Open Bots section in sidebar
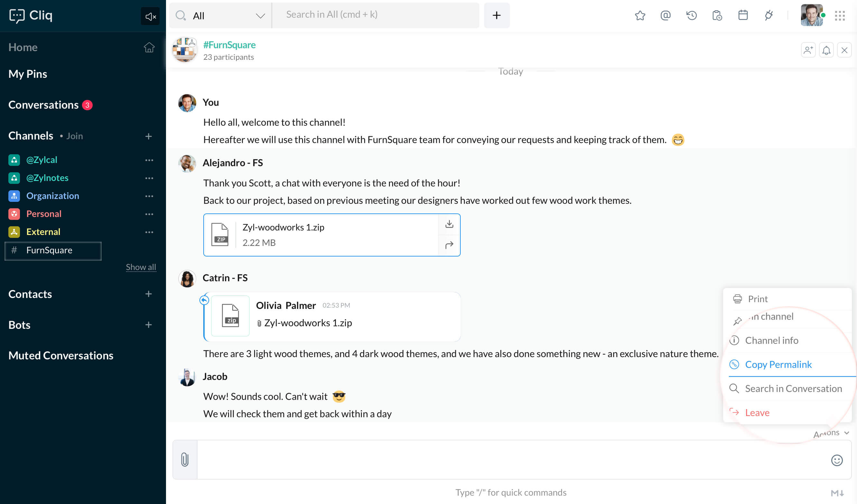 [19, 325]
